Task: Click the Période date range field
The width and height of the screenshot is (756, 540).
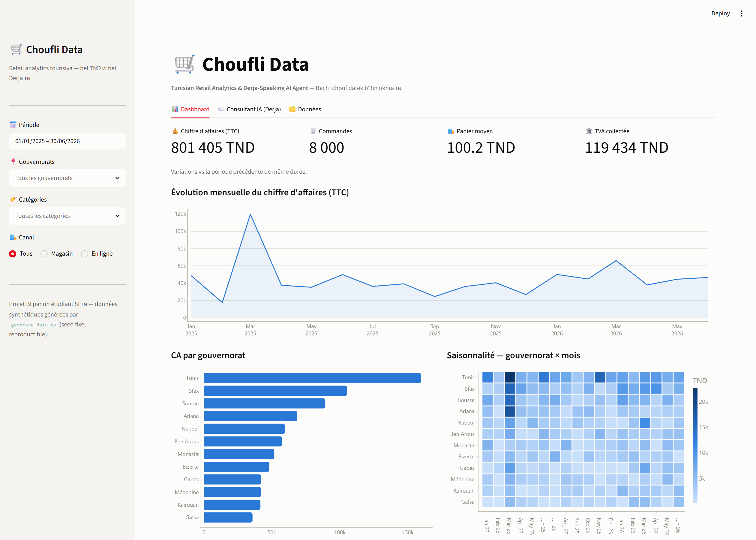Action: pyautogui.click(x=67, y=141)
